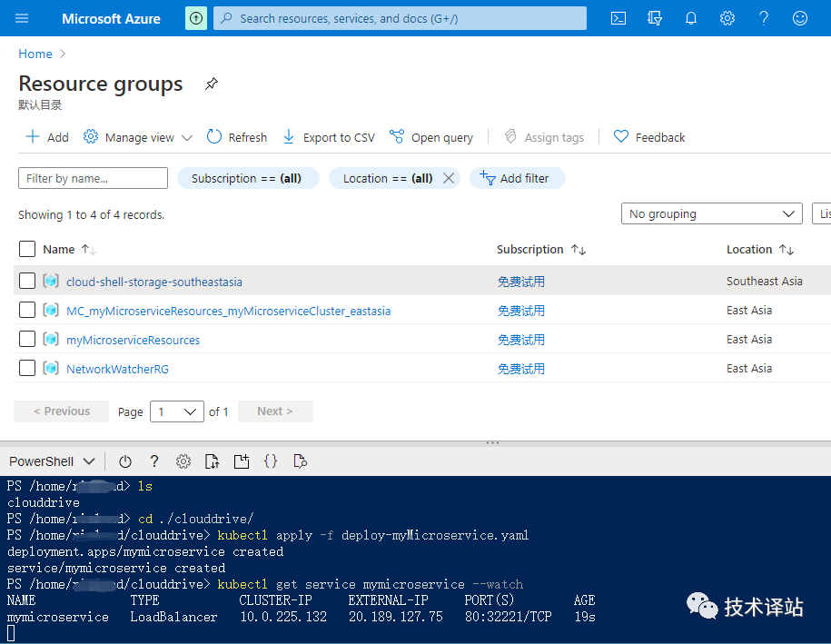Expand the Manage view dropdown
Screen dimensions: 831x644
click(138, 137)
